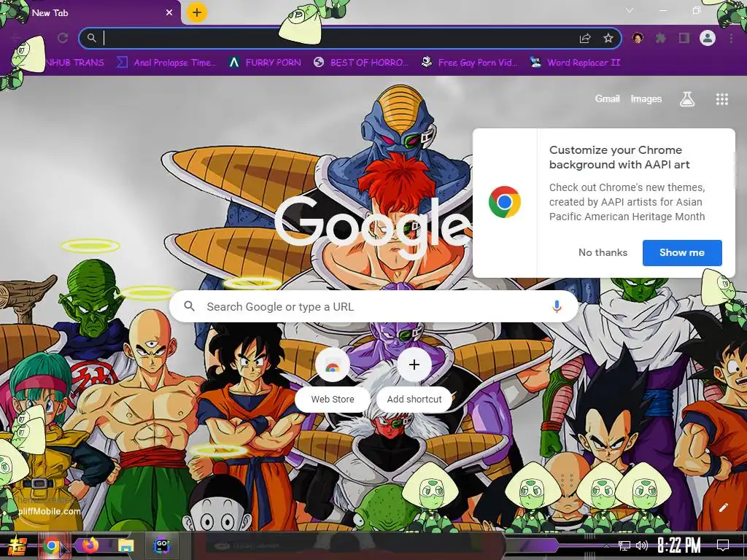Go back using the back arrow
The width and height of the screenshot is (747, 560).
[18, 38]
